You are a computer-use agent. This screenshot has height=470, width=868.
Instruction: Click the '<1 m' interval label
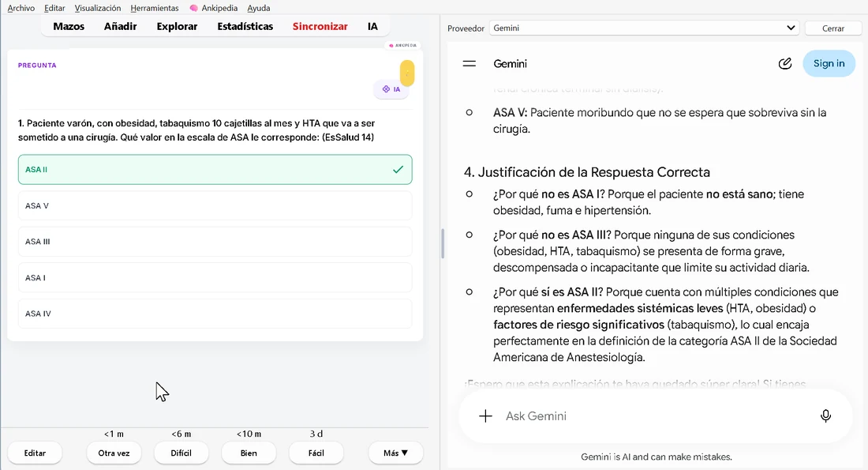(114, 434)
